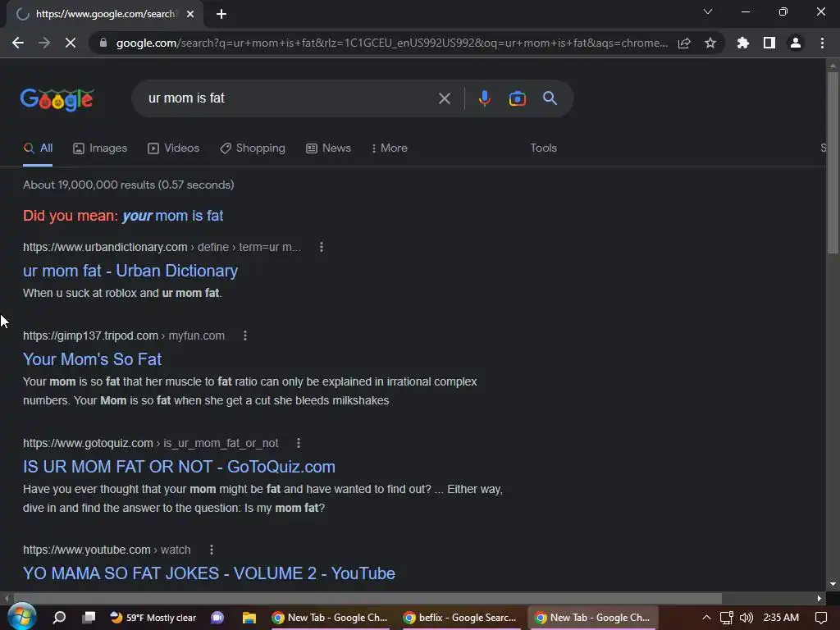Open the search Tools
This screenshot has height=630, width=840.
[x=543, y=148]
